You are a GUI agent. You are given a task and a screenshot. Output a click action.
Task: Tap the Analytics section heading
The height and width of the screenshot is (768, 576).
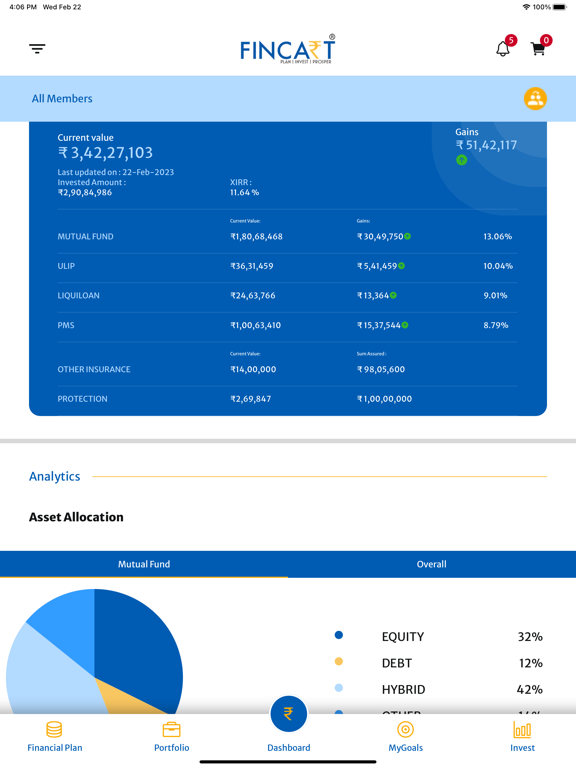tap(54, 477)
